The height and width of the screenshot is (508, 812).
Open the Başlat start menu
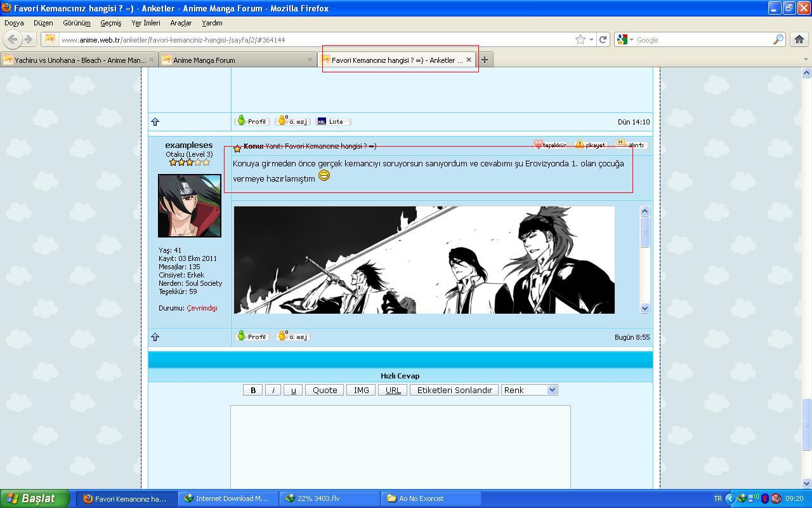click(35, 498)
